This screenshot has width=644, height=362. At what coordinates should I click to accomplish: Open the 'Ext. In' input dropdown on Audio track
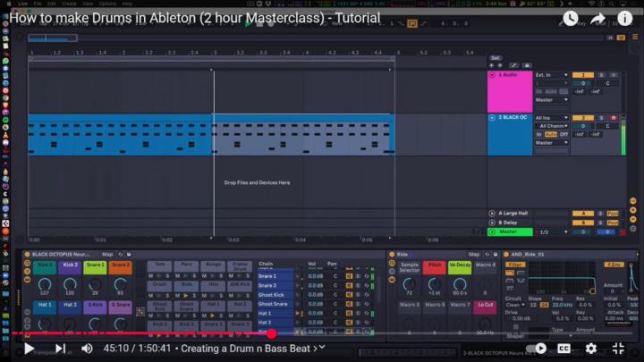coord(551,75)
